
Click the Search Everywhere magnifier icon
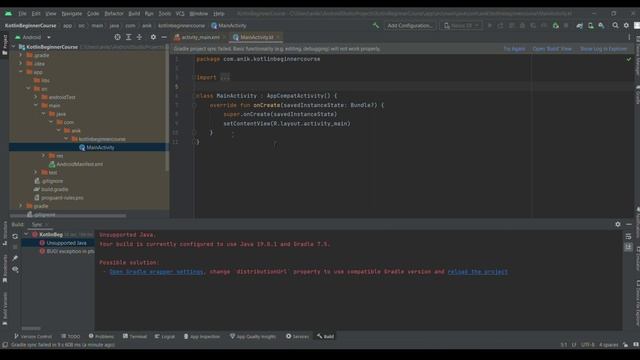615,25
